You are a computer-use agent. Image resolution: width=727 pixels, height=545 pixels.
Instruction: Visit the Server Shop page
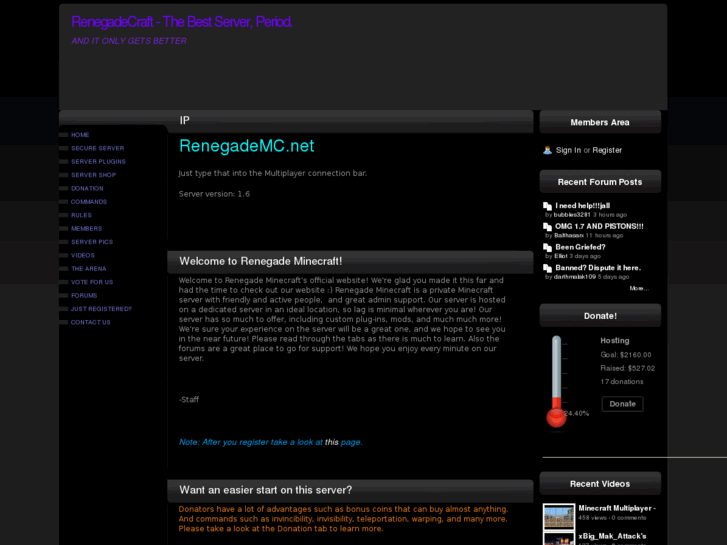(x=93, y=175)
